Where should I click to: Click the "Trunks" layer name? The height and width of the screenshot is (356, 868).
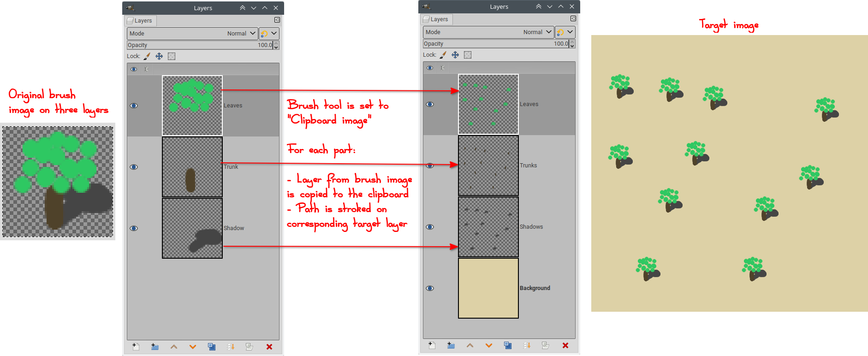coord(529,166)
